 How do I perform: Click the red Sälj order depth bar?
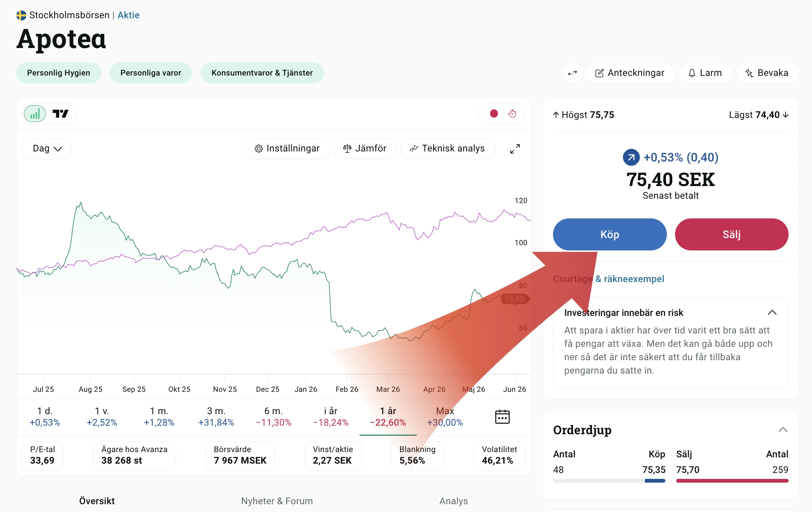click(732, 481)
